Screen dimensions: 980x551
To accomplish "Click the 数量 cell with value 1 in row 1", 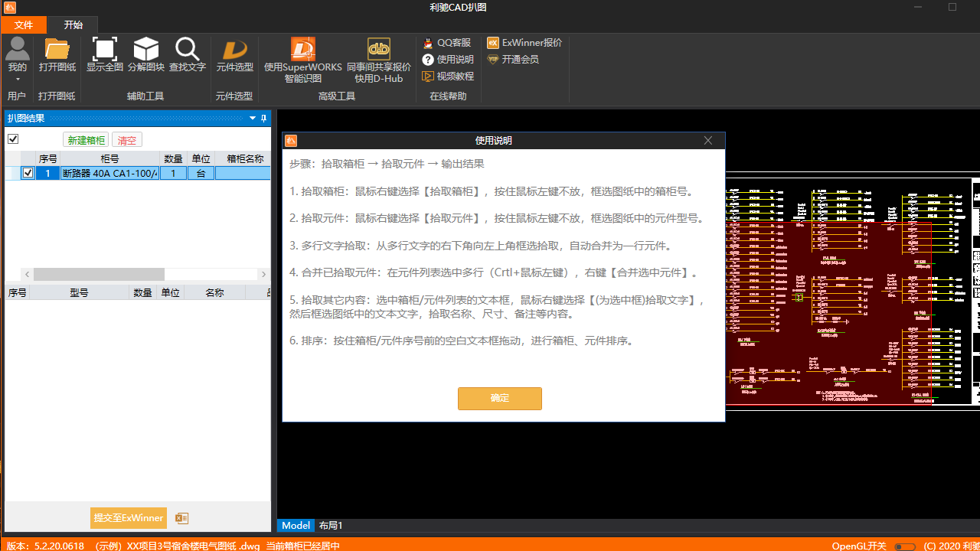I will click(173, 174).
